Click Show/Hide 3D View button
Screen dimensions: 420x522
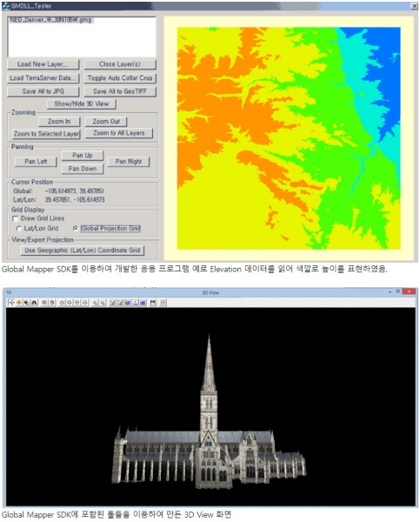(x=82, y=104)
